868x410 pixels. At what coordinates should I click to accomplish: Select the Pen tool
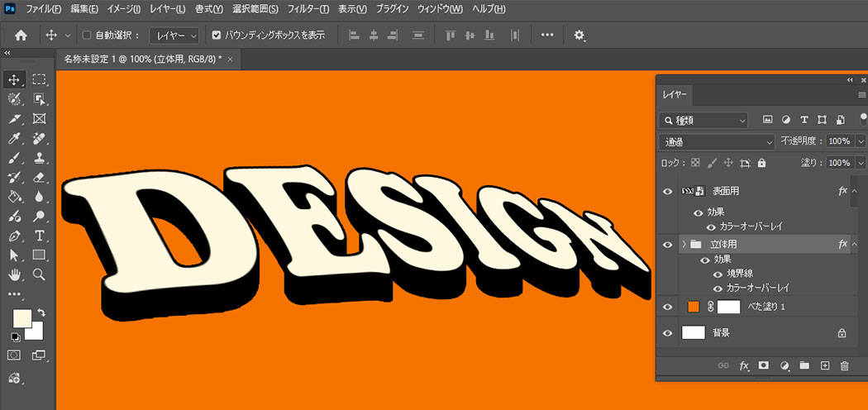pyautogui.click(x=14, y=236)
